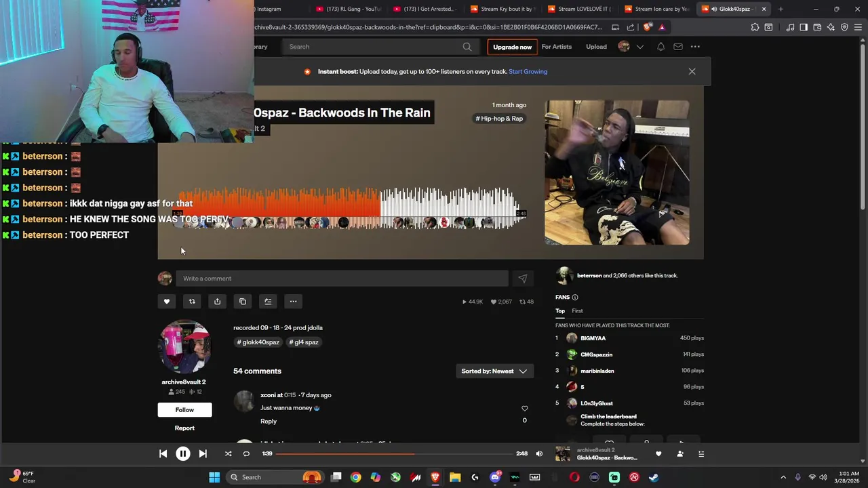Open the Next Up queue in player bar

[x=701, y=454]
